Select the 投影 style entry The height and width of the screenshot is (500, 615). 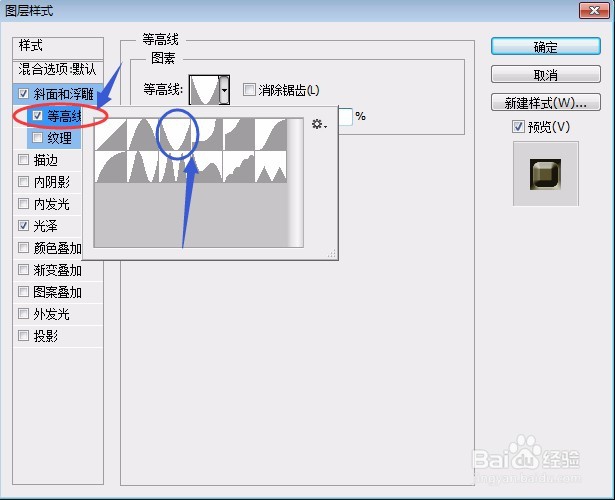[x=58, y=336]
